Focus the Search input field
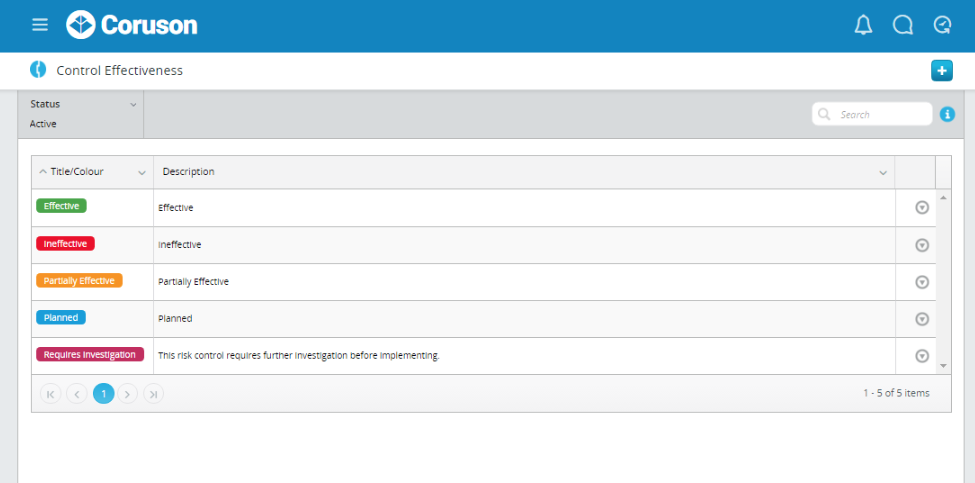The image size is (975, 483). (872, 114)
